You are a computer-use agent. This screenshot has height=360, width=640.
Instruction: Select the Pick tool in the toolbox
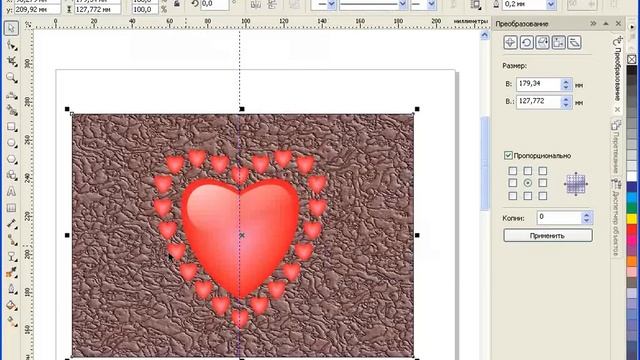click(x=11, y=28)
